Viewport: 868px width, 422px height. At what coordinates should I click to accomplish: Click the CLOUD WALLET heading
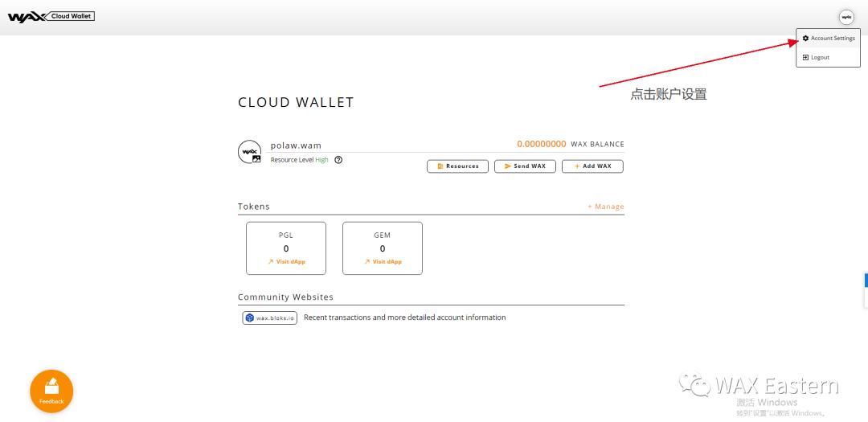click(296, 102)
